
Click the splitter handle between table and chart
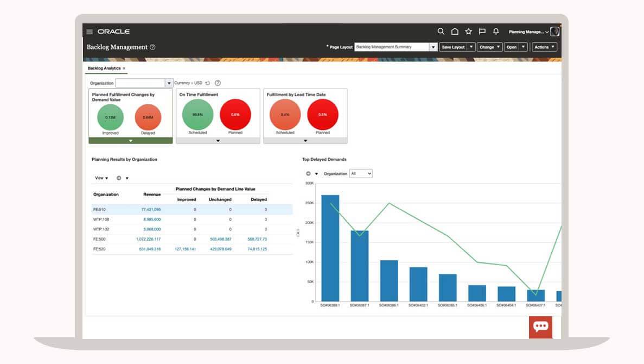point(297,233)
